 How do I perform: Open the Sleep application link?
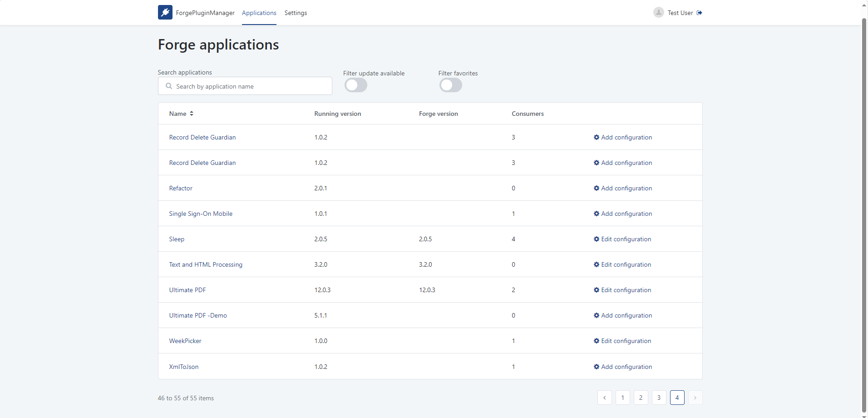177,239
